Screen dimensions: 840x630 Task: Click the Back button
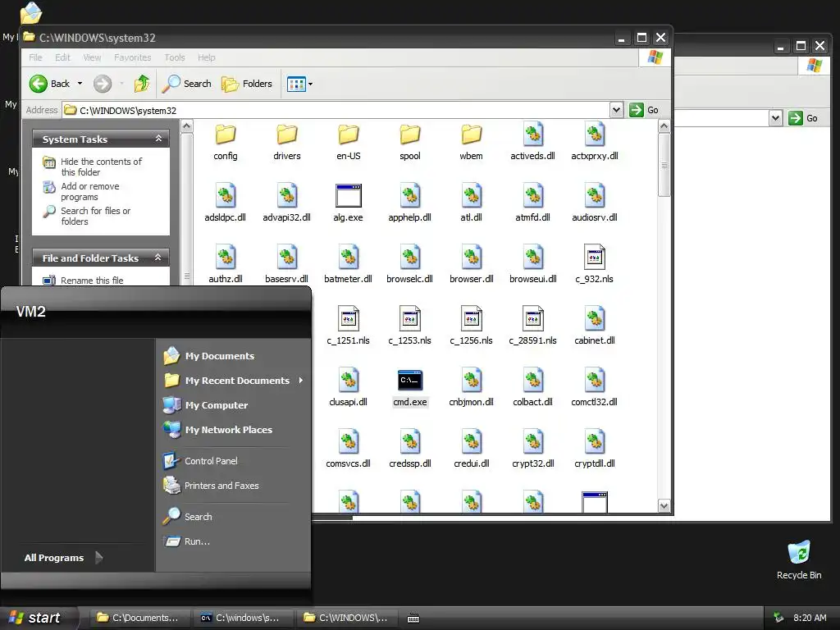50,84
